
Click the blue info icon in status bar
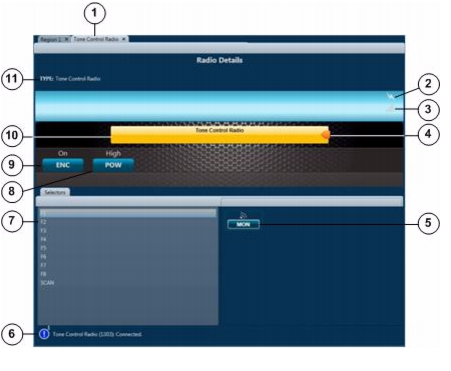(x=44, y=334)
